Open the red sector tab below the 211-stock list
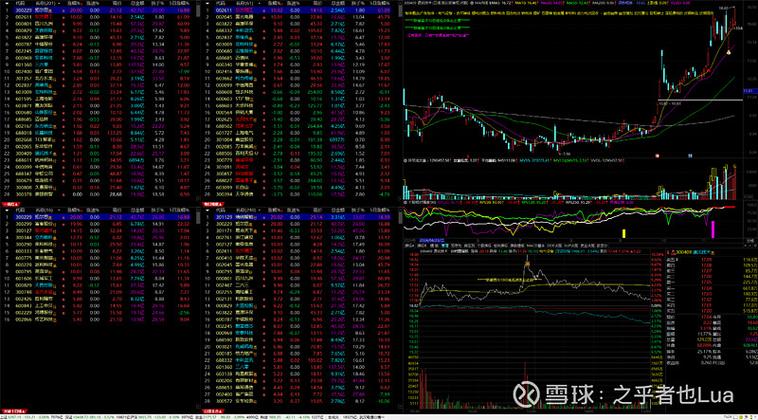The image size is (758, 420). click(11, 204)
